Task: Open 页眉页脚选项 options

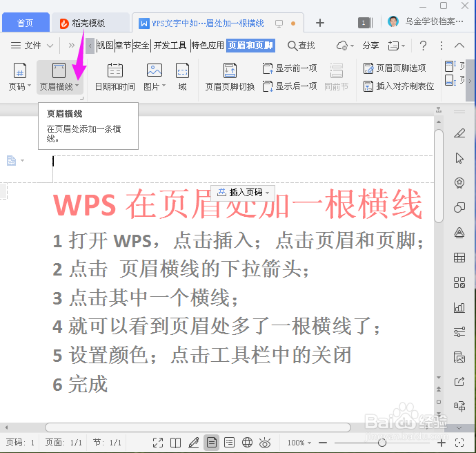Action: tap(395, 68)
